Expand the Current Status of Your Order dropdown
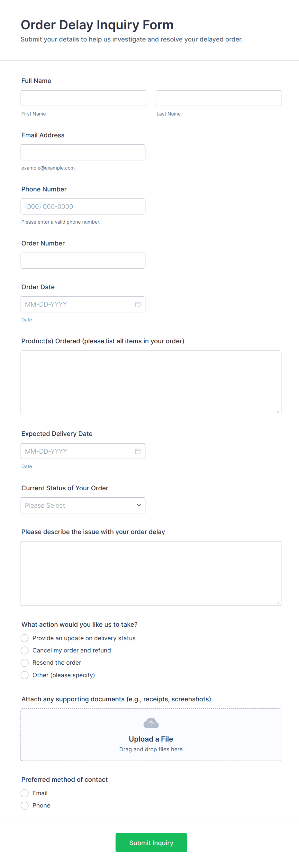Screen dimensions: 299x868 tap(83, 505)
